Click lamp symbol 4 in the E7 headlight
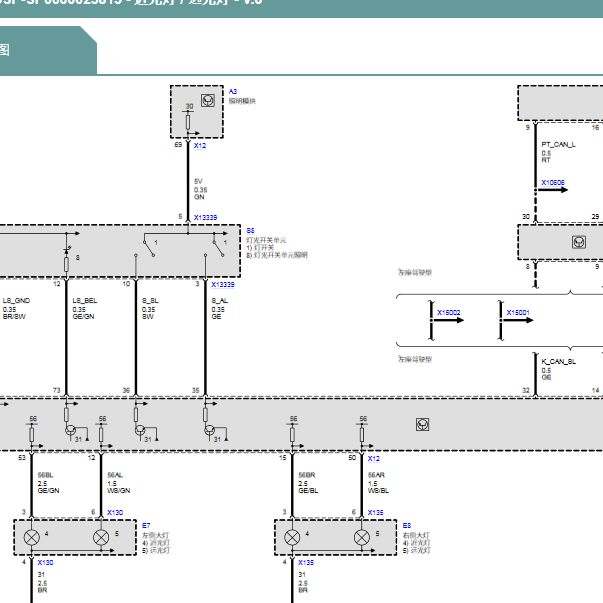 point(32,537)
